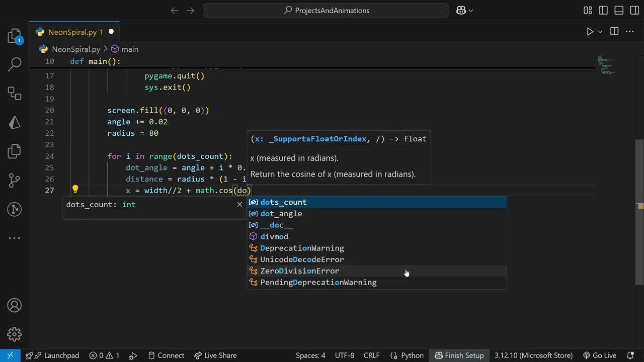Click 'screen.fill((0, 0, 0))' code line
The width and height of the screenshot is (644, 362).
click(158, 111)
